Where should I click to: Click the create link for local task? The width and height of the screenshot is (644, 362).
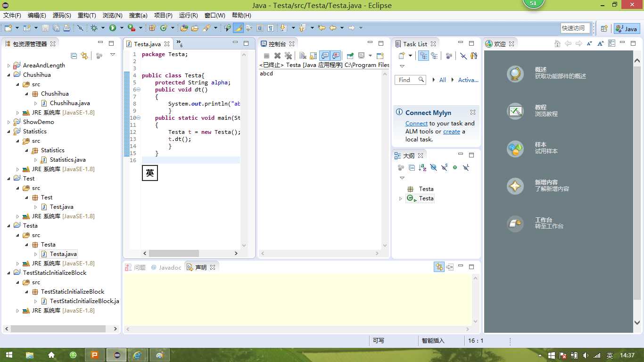tap(451, 132)
